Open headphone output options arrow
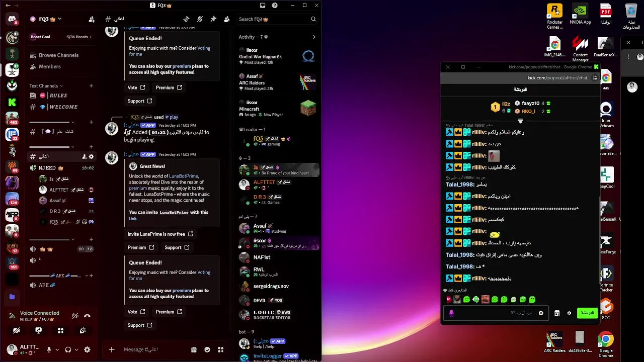The image size is (644, 362). click(76, 350)
